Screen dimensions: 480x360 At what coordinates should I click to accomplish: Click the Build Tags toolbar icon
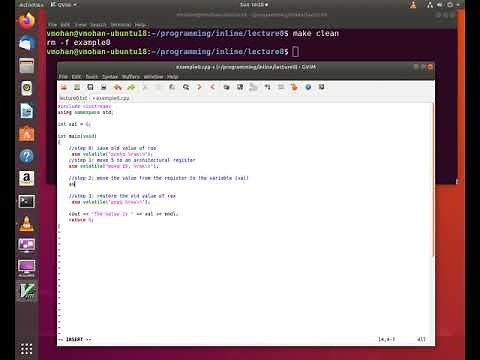pos(281,87)
